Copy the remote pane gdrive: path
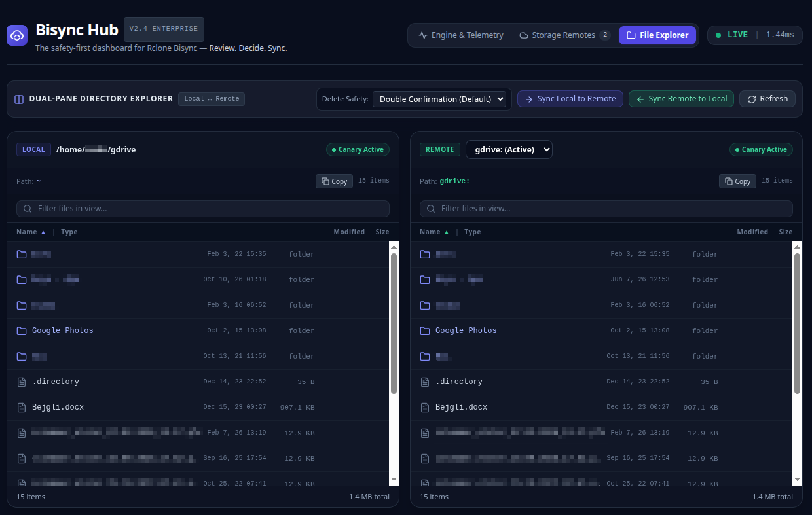This screenshot has height=515, width=812. pyautogui.click(x=737, y=181)
